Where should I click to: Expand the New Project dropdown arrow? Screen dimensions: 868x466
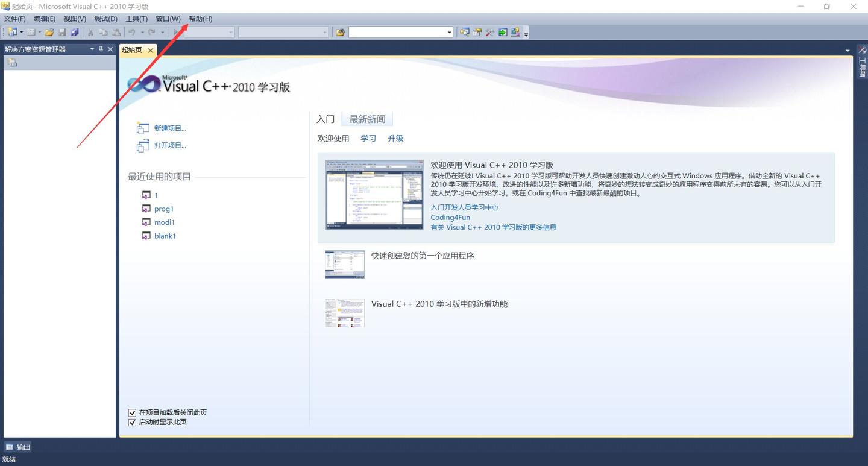tap(22, 32)
